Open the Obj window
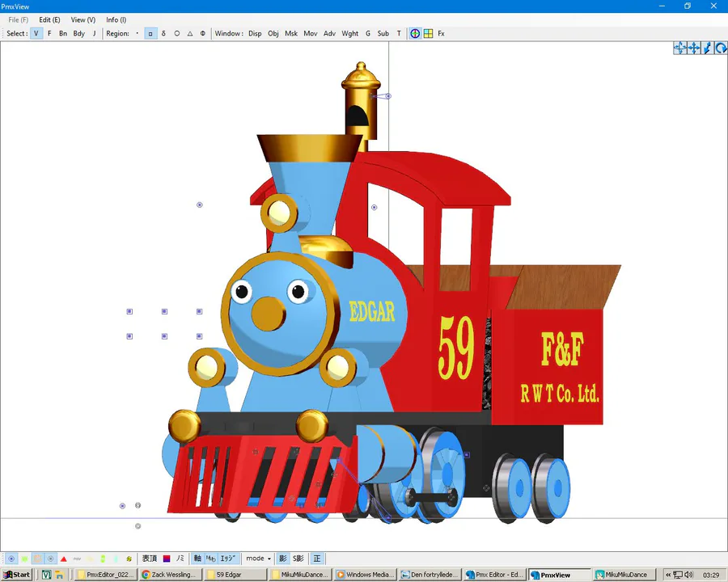 (x=273, y=33)
